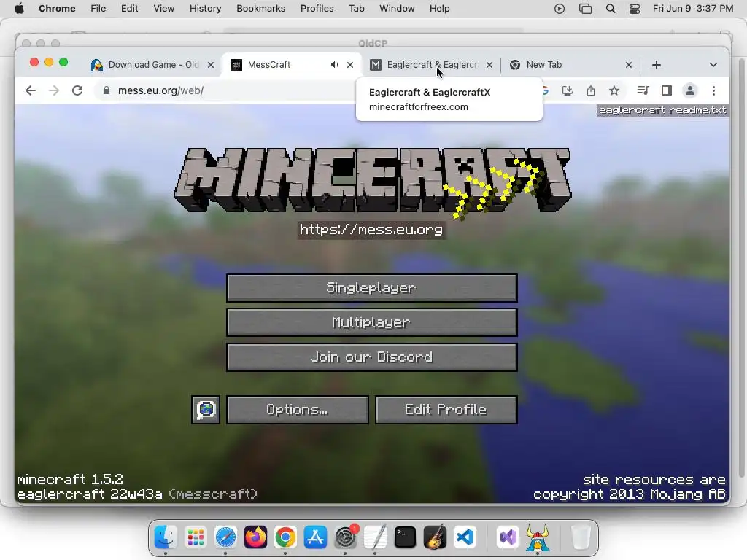
Task: Open the History menu
Action: pos(205,9)
